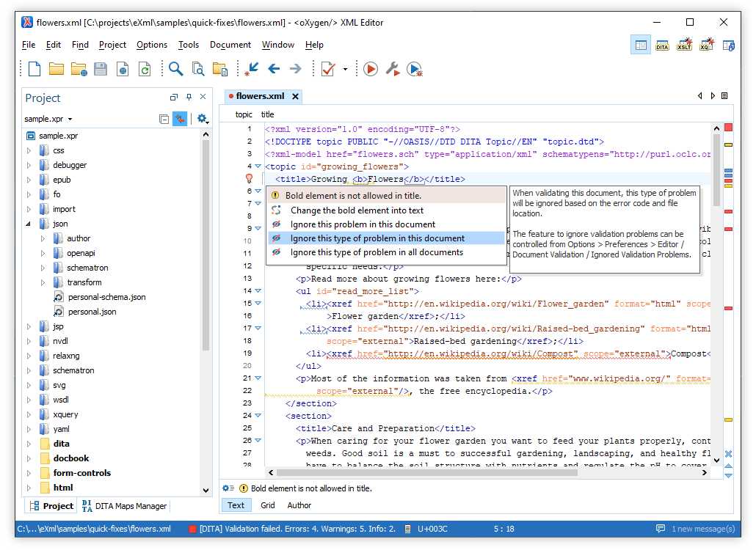The height and width of the screenshot is (550, 756).
Task: Collapse the json folder
Action: [29, 224]
